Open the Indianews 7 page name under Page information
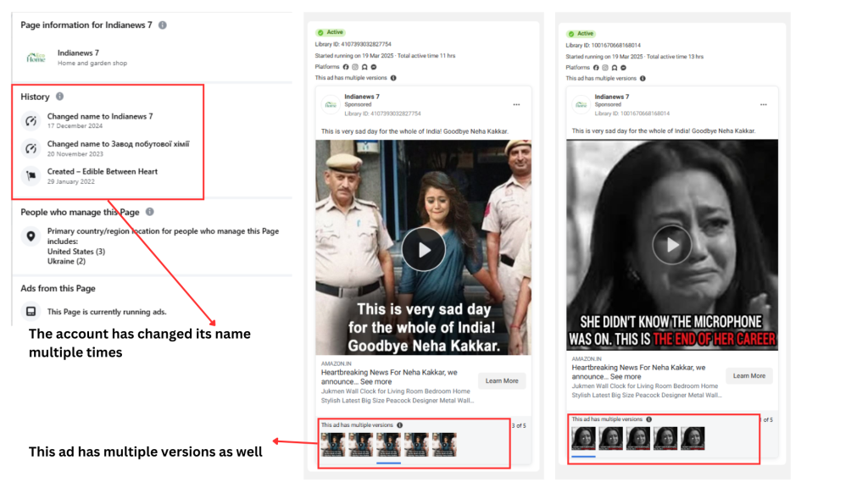 tap(78, 53)
